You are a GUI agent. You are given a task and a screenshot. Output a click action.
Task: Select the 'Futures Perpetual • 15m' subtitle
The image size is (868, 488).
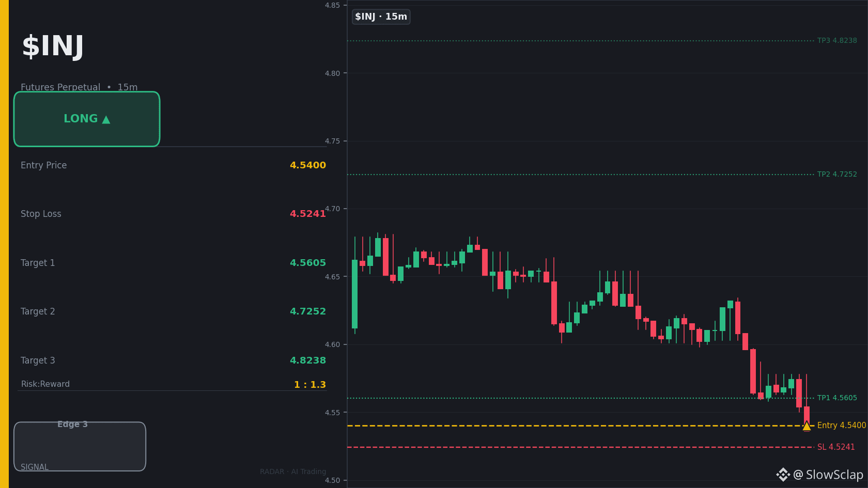(x=79, y=87)
